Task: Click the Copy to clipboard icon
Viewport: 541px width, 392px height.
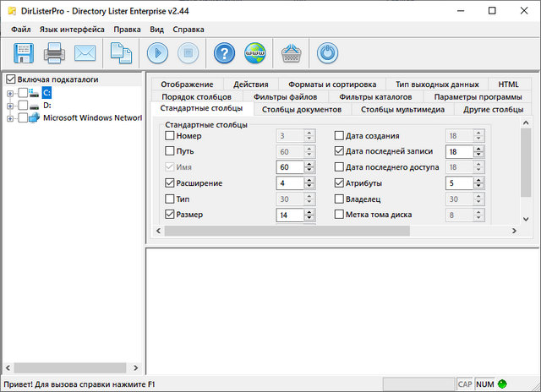Action: [x=123, y=53]
